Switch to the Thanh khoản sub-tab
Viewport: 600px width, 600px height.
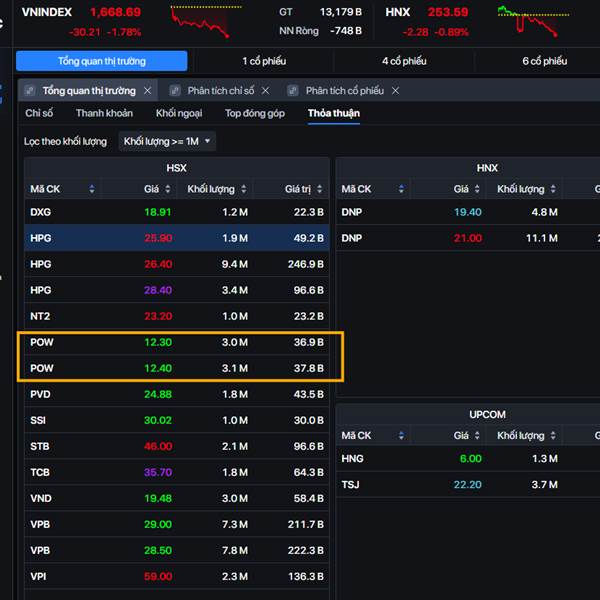104,114
